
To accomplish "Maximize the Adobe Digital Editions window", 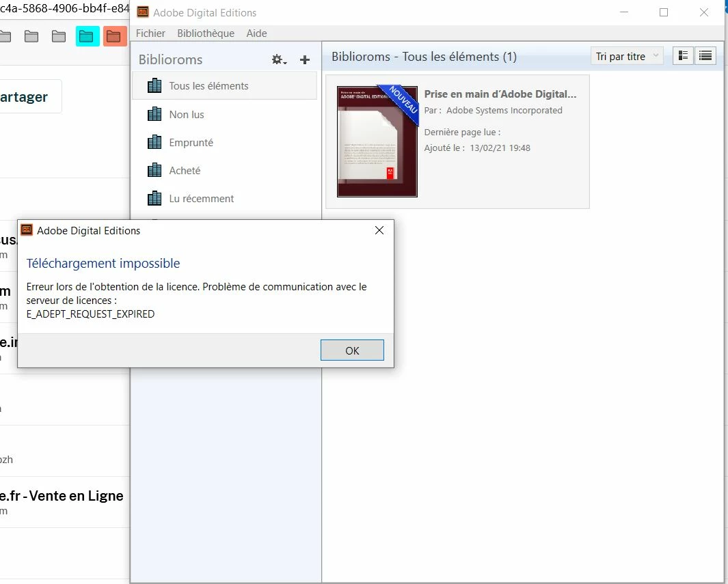I will click(664, 12).
